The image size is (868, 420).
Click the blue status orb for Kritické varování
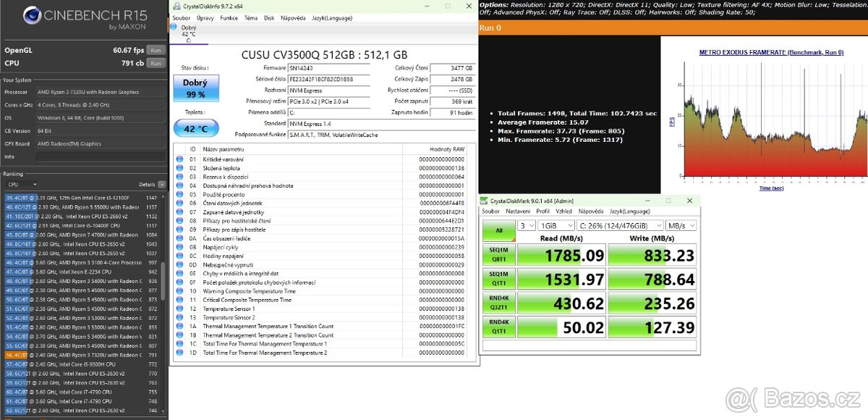pos(180,159)
